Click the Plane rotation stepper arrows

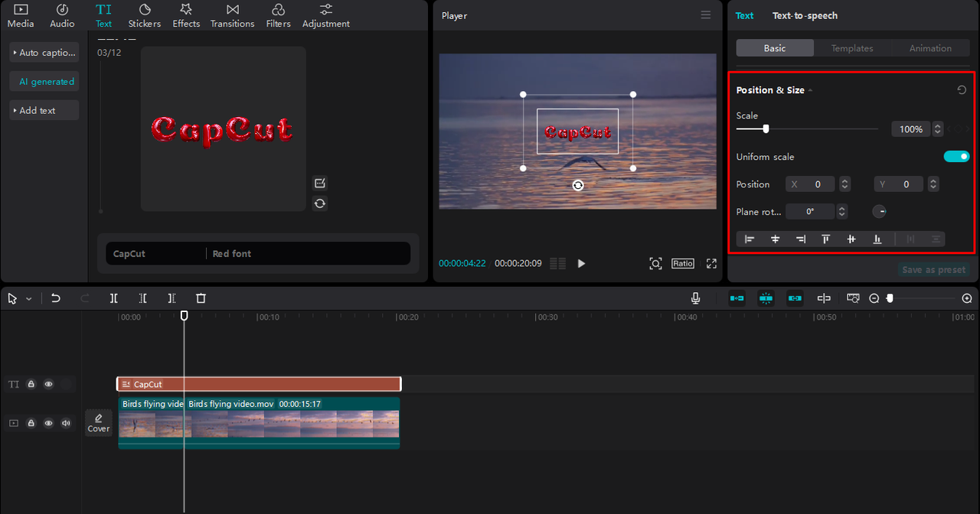click(841, 212)
